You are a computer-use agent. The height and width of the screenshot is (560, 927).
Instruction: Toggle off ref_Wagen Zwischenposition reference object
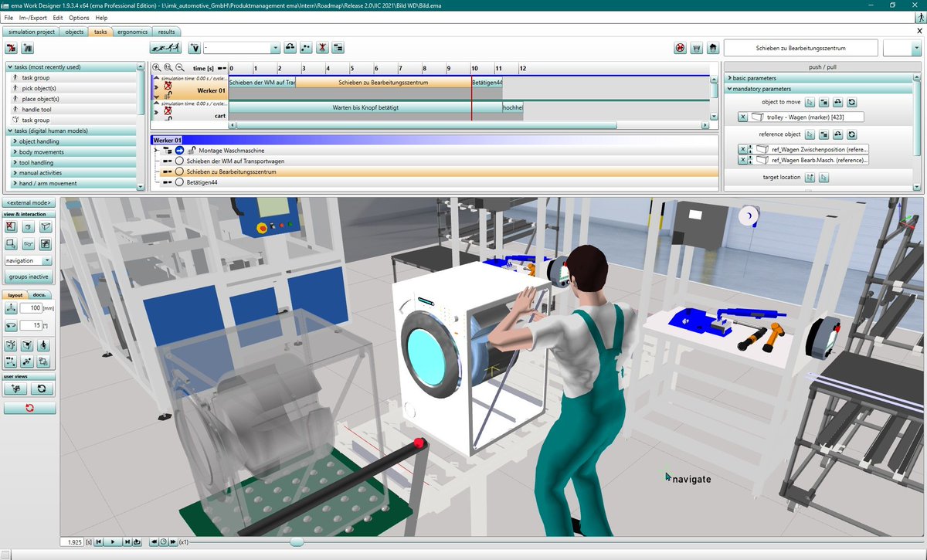coord(743,149)
